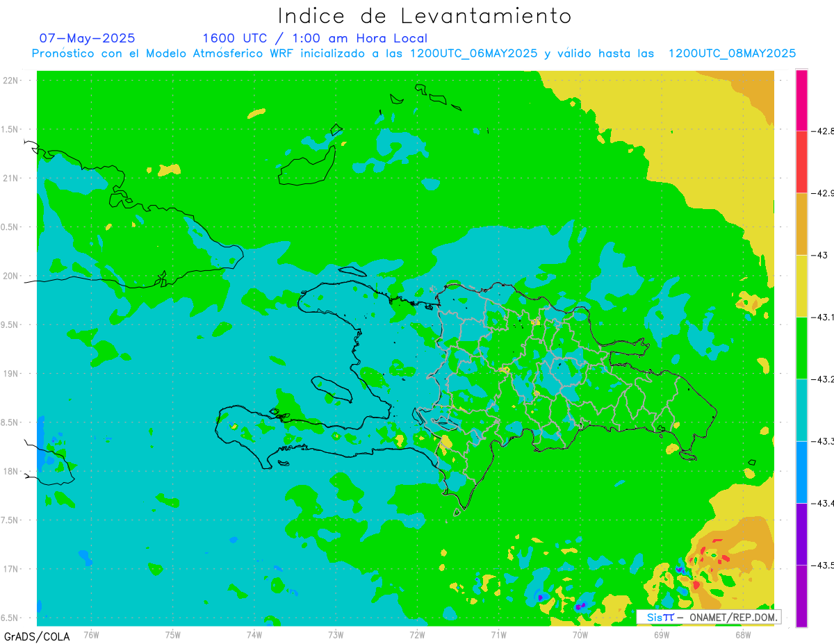Select the date text '07-May-2025'
Screen dimensions: 834x644
click(87, 38)
